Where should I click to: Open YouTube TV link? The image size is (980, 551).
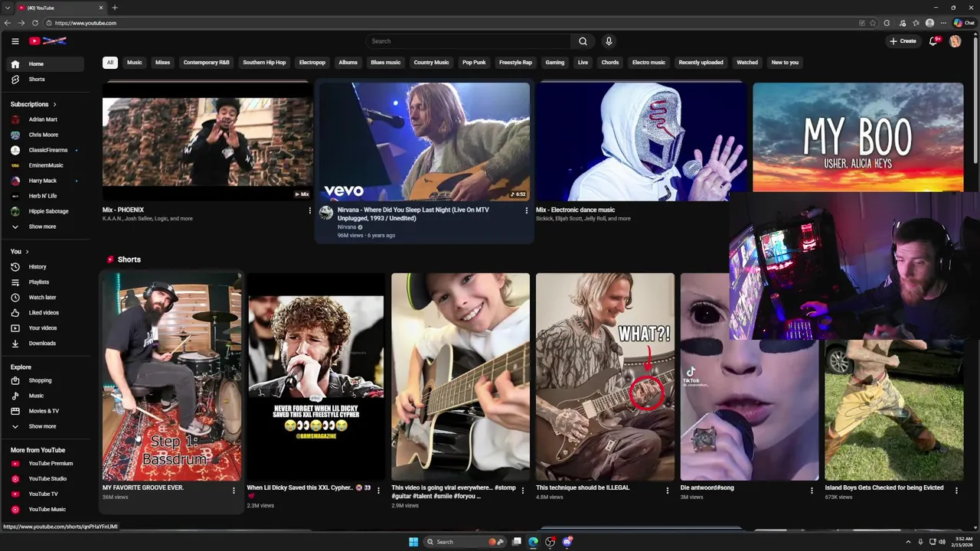tap(44, 494)
